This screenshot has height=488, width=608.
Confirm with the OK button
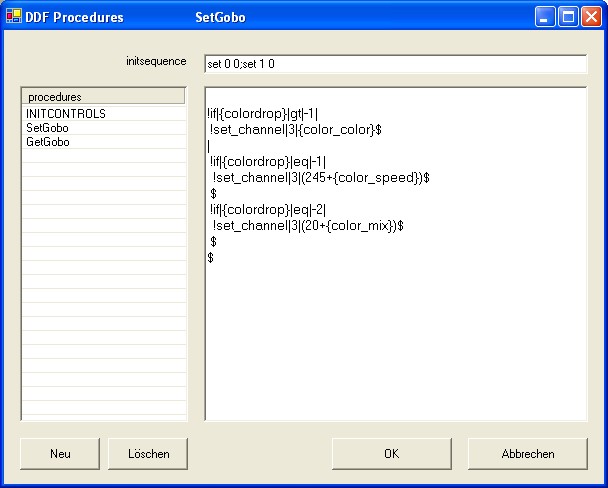pyautogui.click(x=391, y=454)
